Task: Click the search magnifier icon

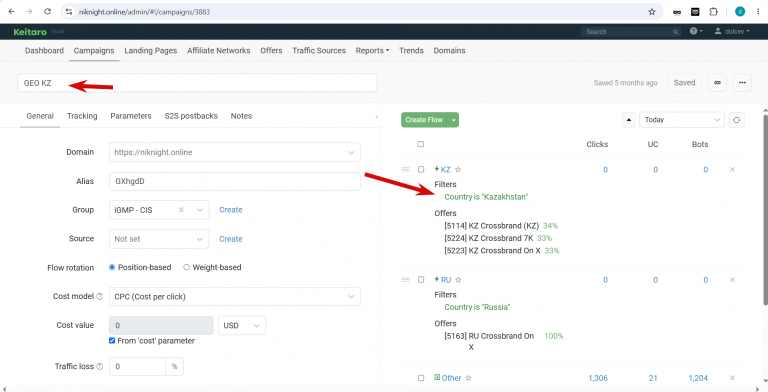Action: coord(675,32)
